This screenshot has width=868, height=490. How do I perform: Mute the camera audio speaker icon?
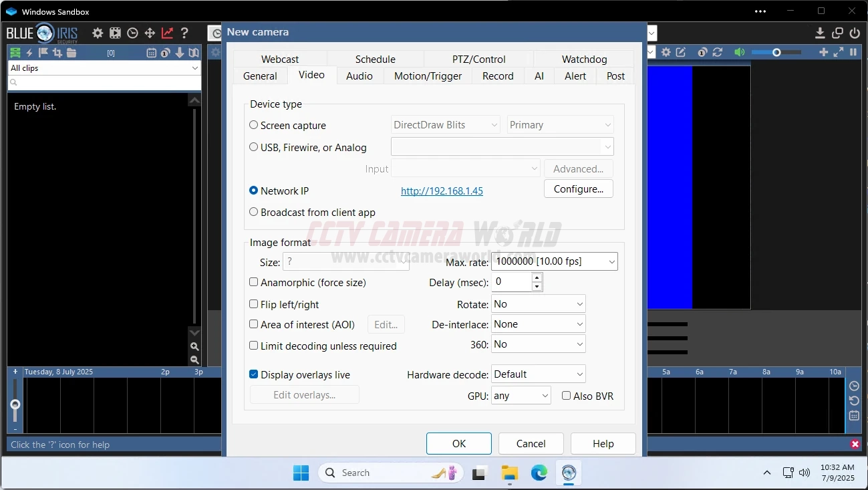(740, 52)
